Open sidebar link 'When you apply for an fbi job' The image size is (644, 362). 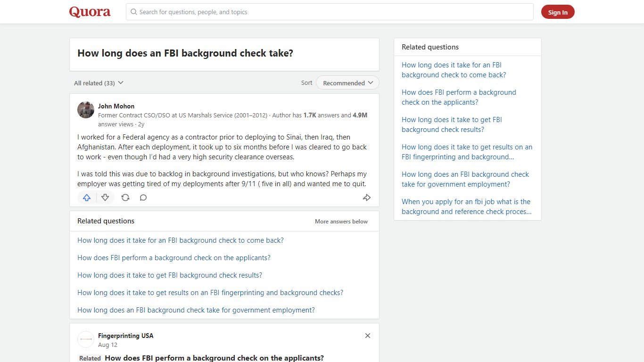tap(466, 206)
